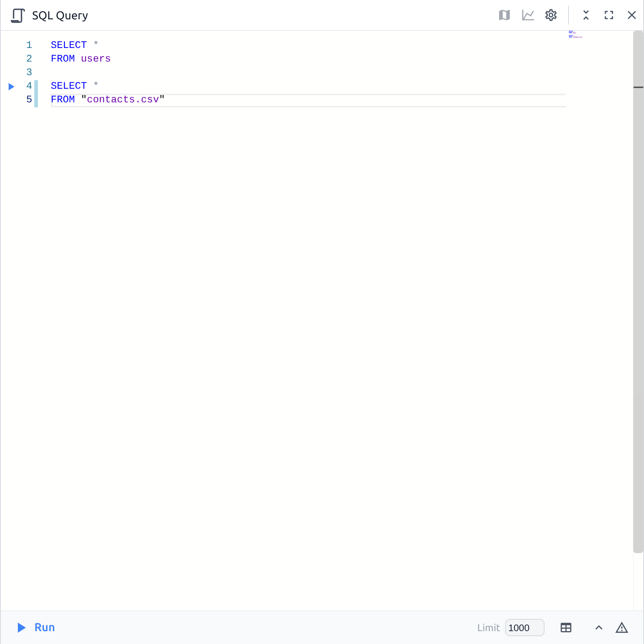Collapse the SQL Query panel
This screenshot has width=644, height=644.
pyautogui.click(x=586, y=15)
